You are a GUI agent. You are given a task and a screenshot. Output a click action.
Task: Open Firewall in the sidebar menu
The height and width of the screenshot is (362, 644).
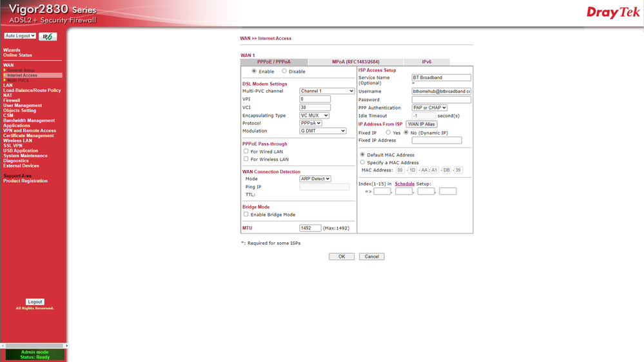pyautogui.click(x=12, y=100)
